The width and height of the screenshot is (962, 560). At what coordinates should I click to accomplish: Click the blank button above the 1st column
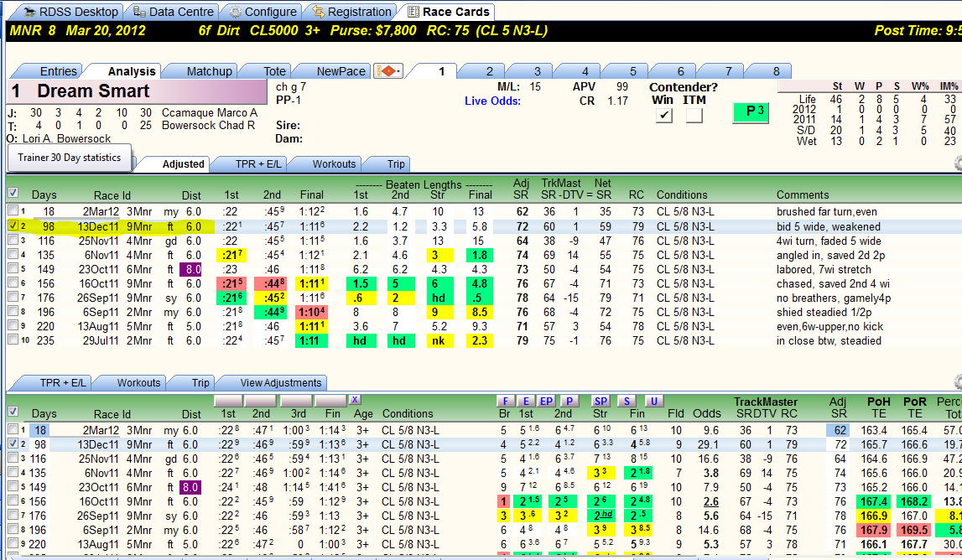pos(228,401)
